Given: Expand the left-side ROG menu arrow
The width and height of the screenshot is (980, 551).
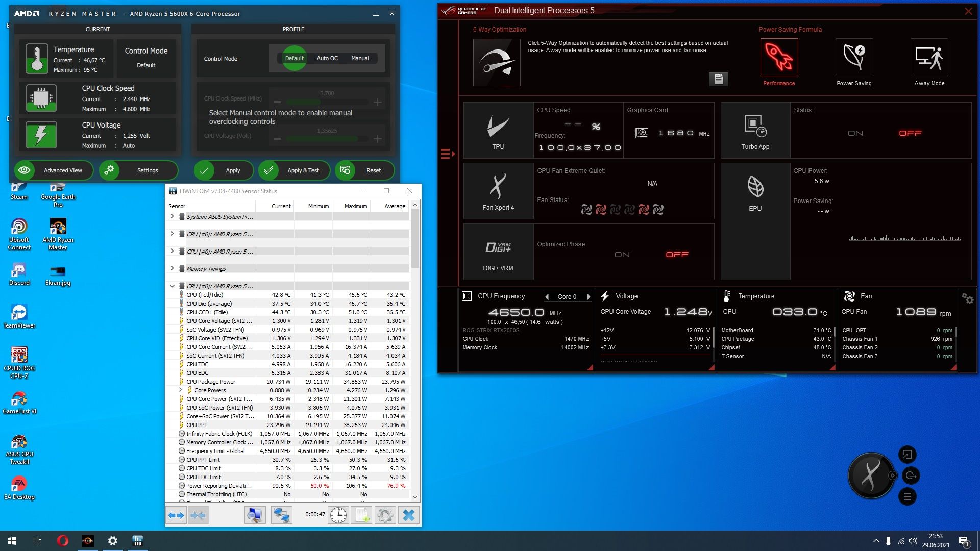Looking at the screenshot, I should (447, 154).
